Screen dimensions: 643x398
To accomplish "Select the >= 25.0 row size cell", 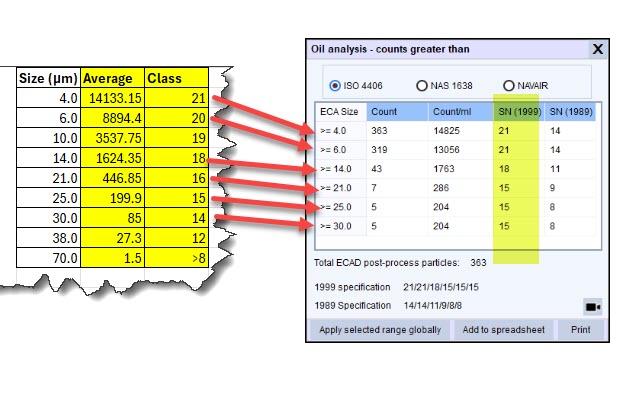I will click(341, 207).
